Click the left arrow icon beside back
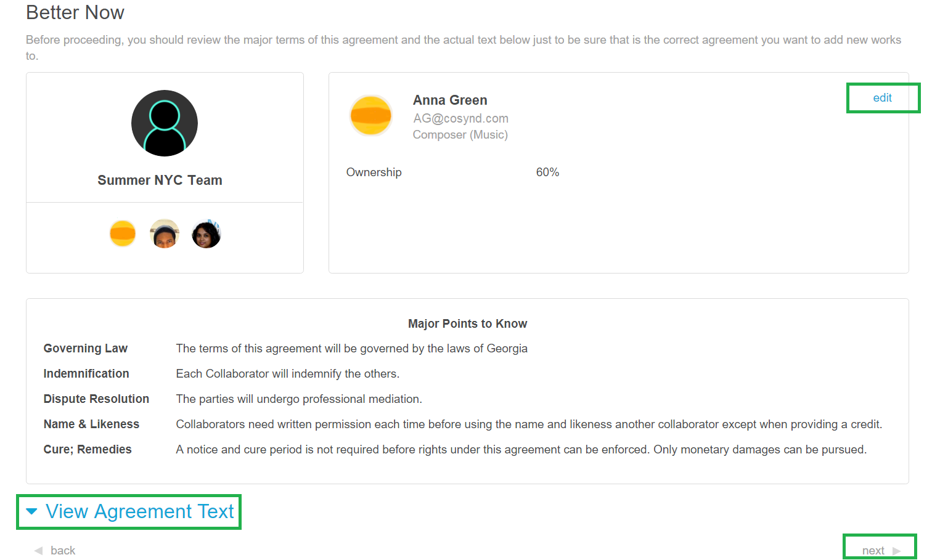940x560 pixels. [38, 551]
